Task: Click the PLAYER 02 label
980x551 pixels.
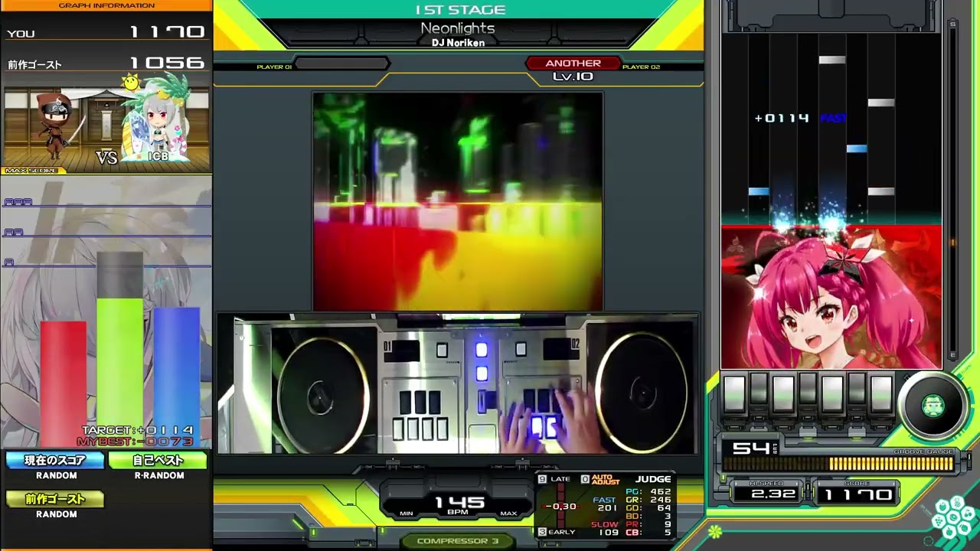Action: (641, 67)
